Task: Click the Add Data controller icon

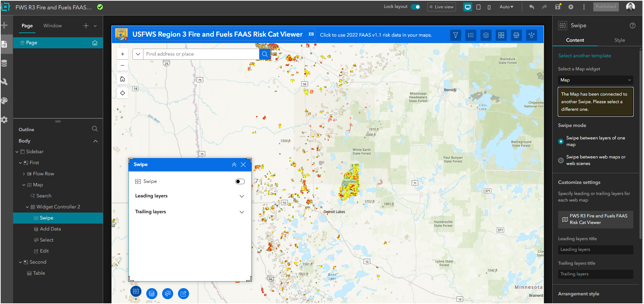Action: pos(152,294)
